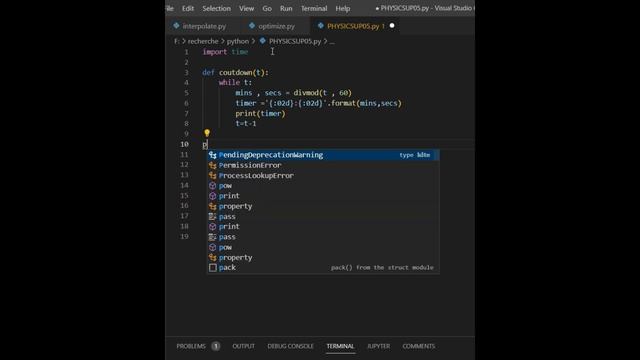Screen dimensions: 640x360
Task: Select PendingDeprecationWarning suggestion
Action: point(323,155)
